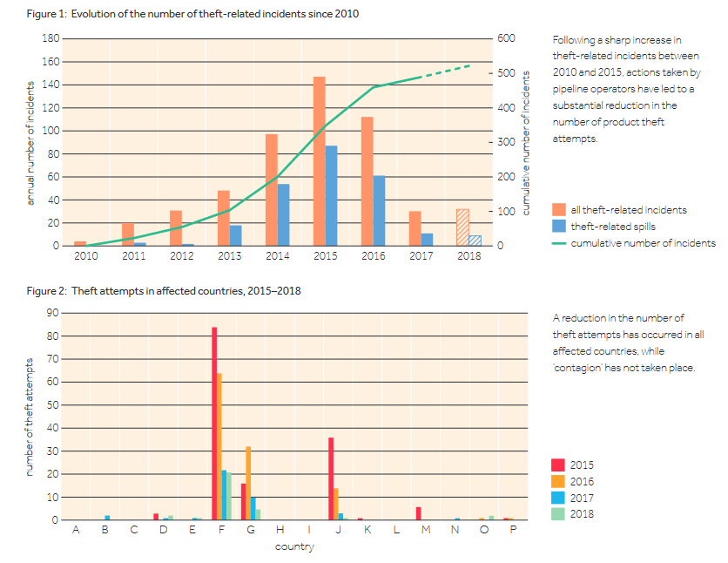The width and height of the screenshot is (728, 563).
Task: Click the orange 2016 bar for country G
Action: click(248, 483)
